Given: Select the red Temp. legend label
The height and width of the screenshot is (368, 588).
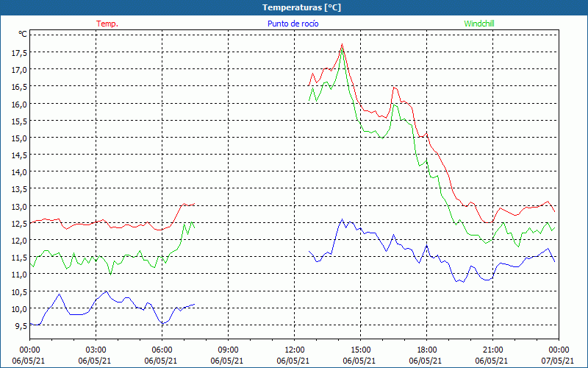Looking at the screenshot, I should pos(107,24).
